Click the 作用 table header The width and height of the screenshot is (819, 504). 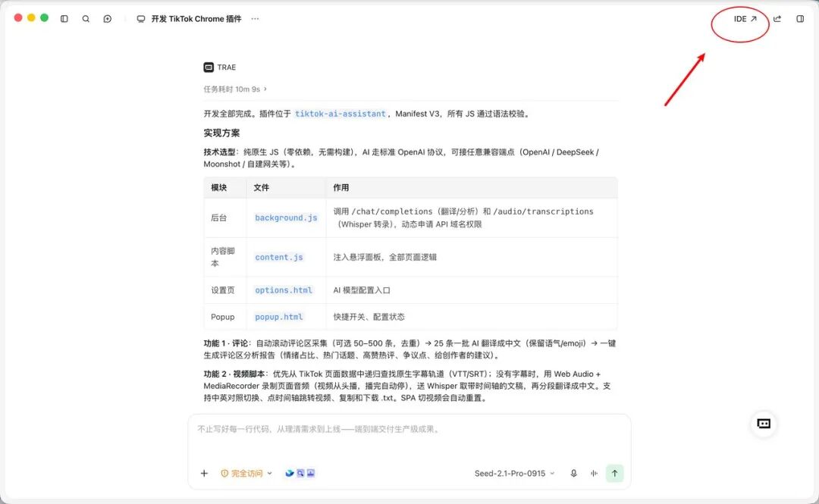click(341, 187)
